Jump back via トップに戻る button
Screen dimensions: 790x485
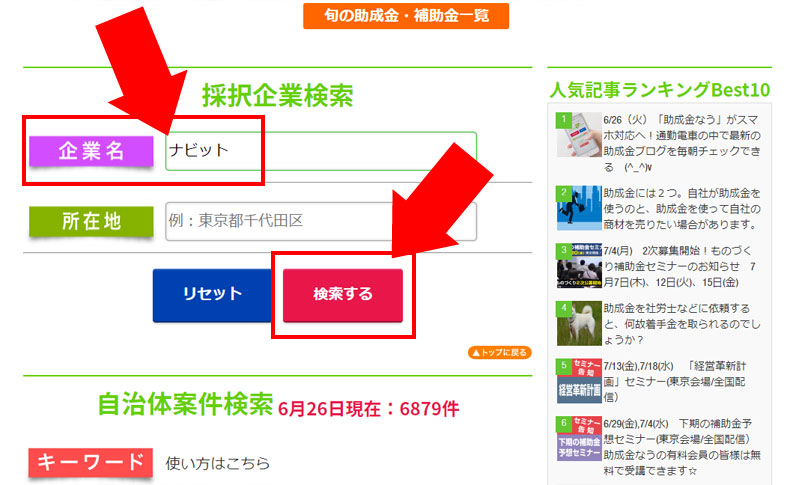click(x=500, y=353)
